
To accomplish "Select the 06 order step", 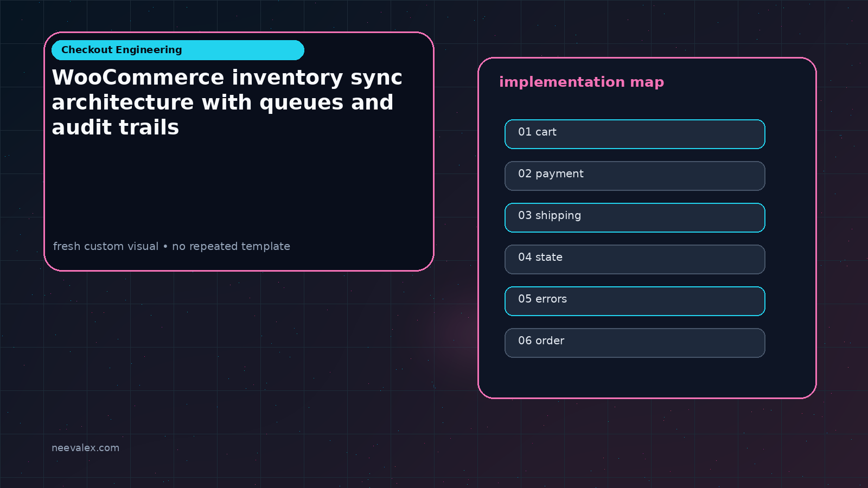I will [x=635, y=343].
